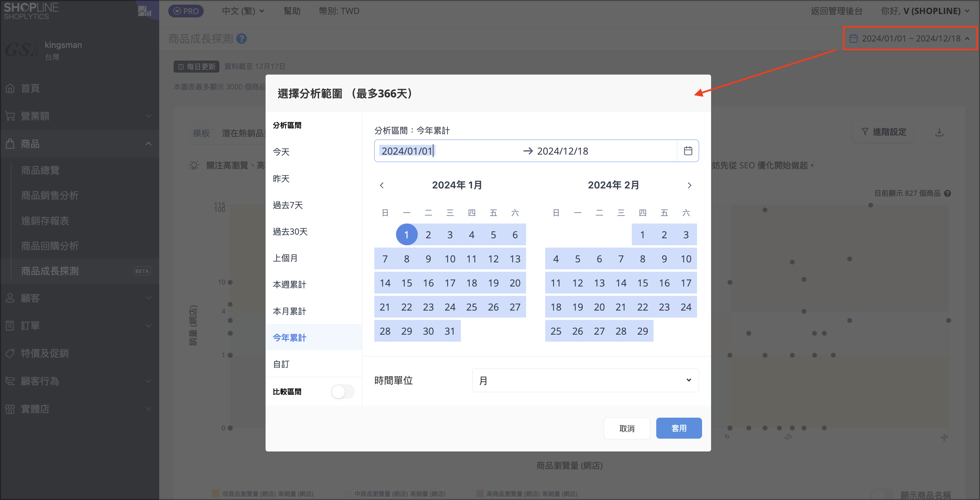
Task: Click the Shoplytics chart icon in the header
Action: [144, 11]
